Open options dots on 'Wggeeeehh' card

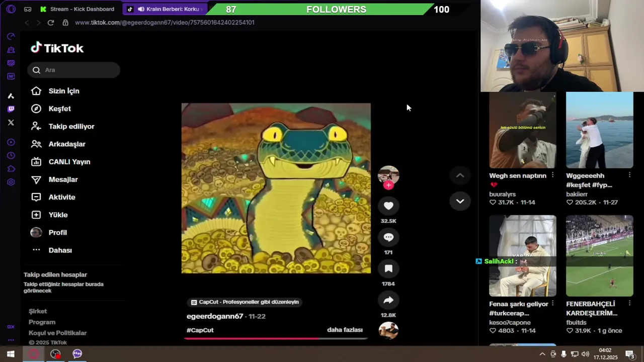tap(629, 175)
